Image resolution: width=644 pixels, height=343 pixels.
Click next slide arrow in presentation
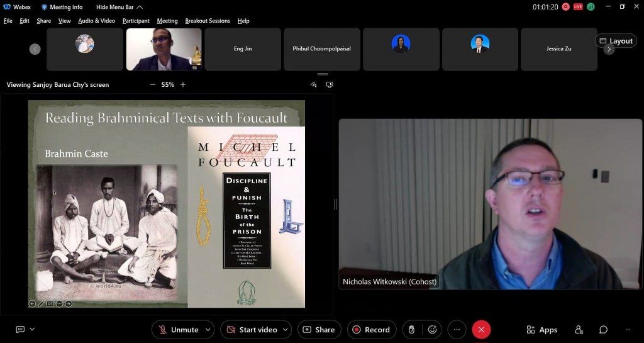pos(69,303)
